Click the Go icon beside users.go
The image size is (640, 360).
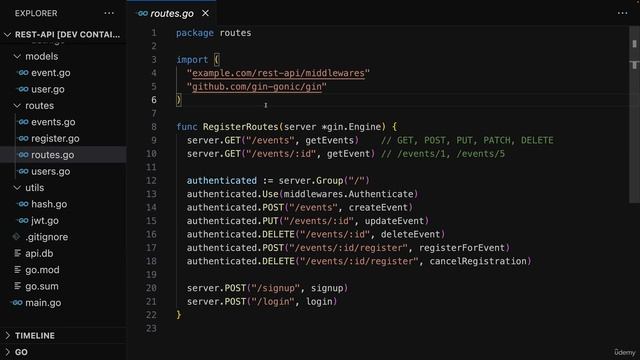coord(23,171)
